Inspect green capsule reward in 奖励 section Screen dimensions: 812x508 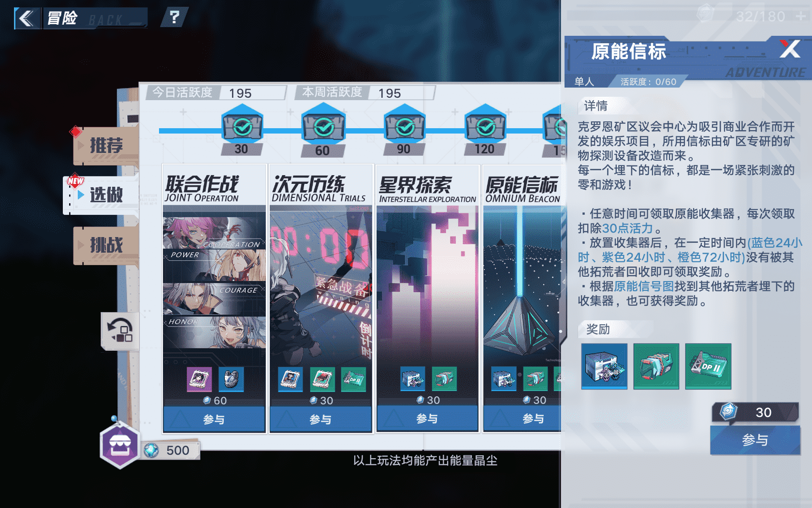pos(656,366)
